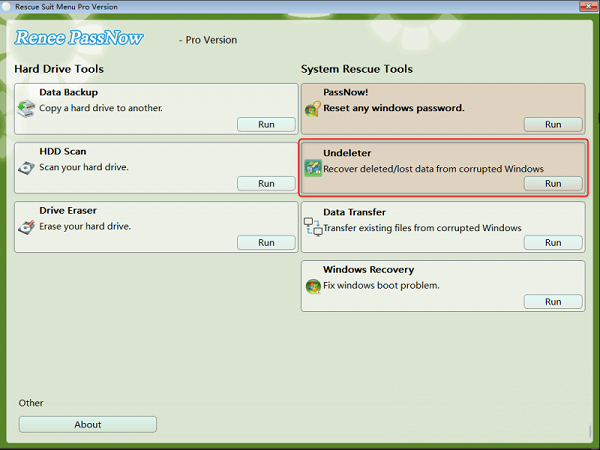
Task: Click the PassNow! key icon
Action: pyautogui.click(x=313, y=109)
